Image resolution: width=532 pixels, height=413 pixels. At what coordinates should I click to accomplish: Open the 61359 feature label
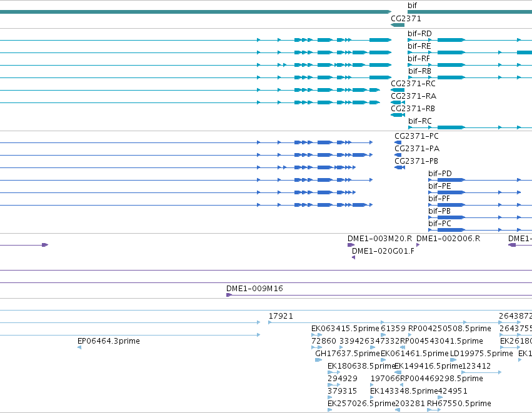[x=393, y=329]
